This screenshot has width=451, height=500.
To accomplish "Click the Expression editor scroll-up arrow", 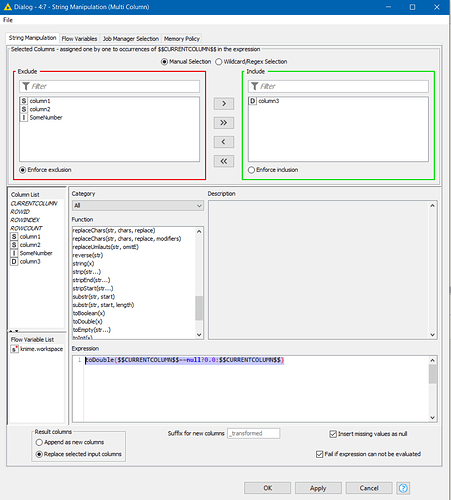I will coord(433,360).
